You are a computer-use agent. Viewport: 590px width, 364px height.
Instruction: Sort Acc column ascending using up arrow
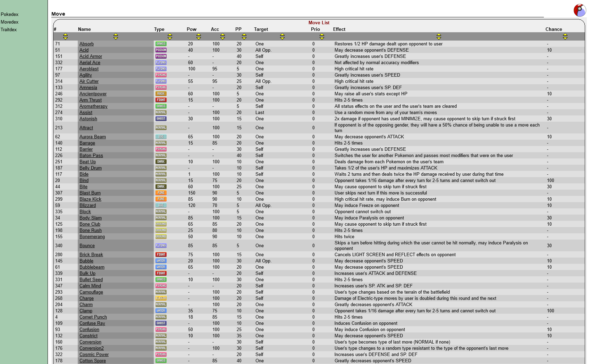point(222,35)
